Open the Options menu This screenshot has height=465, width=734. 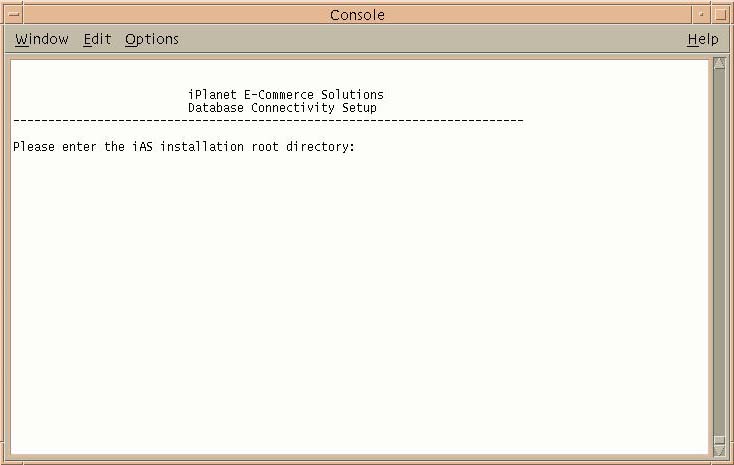tap(152, 40)
